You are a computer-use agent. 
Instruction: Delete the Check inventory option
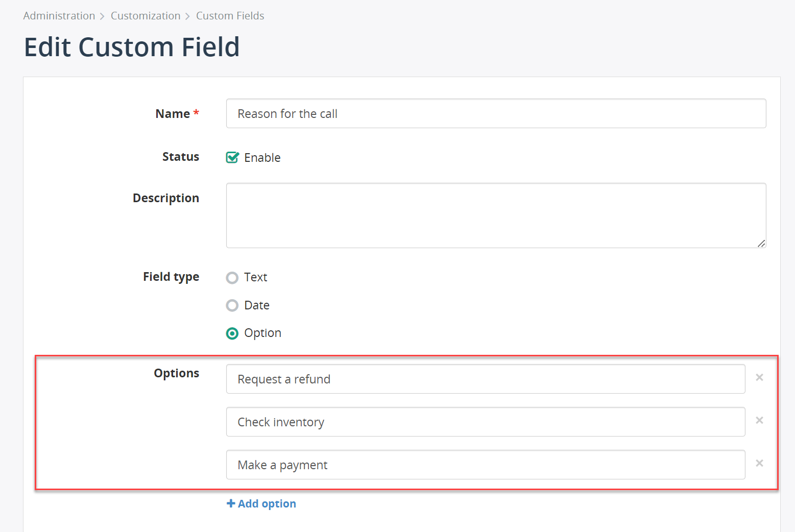pyautogui.click(x=759, y=420)
